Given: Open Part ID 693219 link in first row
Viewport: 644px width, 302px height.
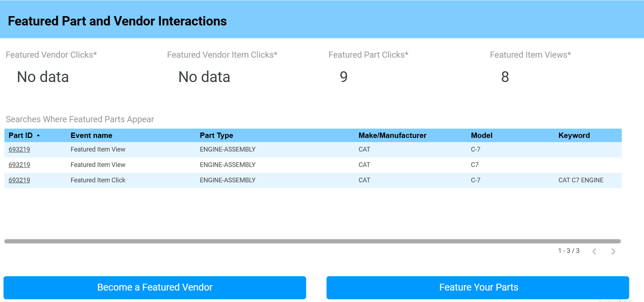Looking at the screenshot, I should [19, 149].
